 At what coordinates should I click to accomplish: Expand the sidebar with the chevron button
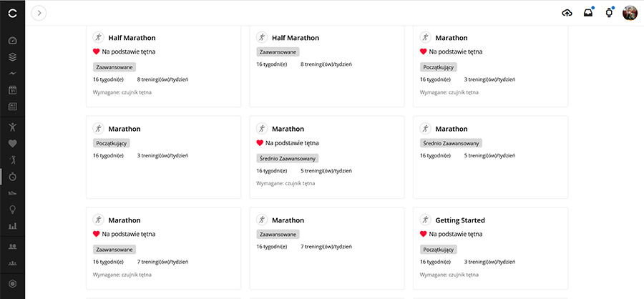point(39,13)
